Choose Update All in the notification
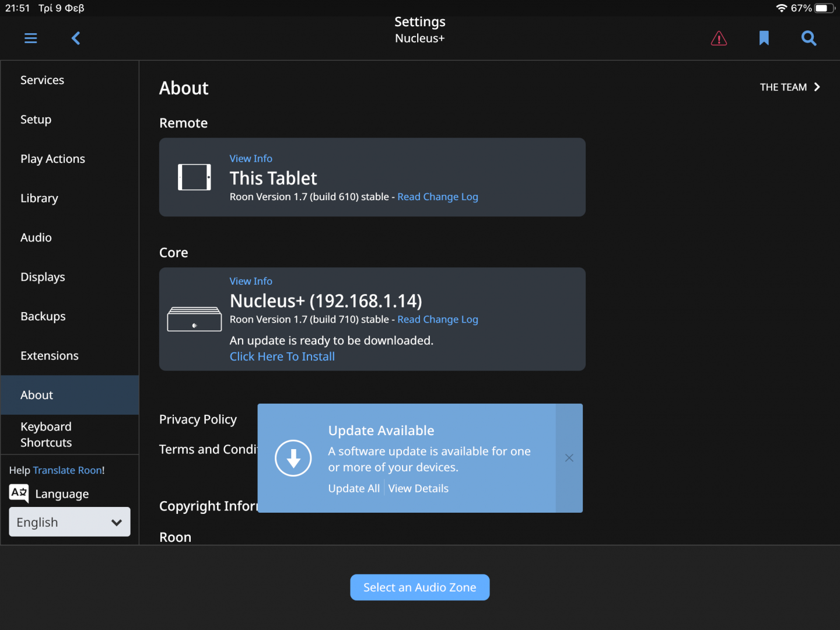Image resolution: width=840 pixels, height=630 pixels. coord(353,489)
